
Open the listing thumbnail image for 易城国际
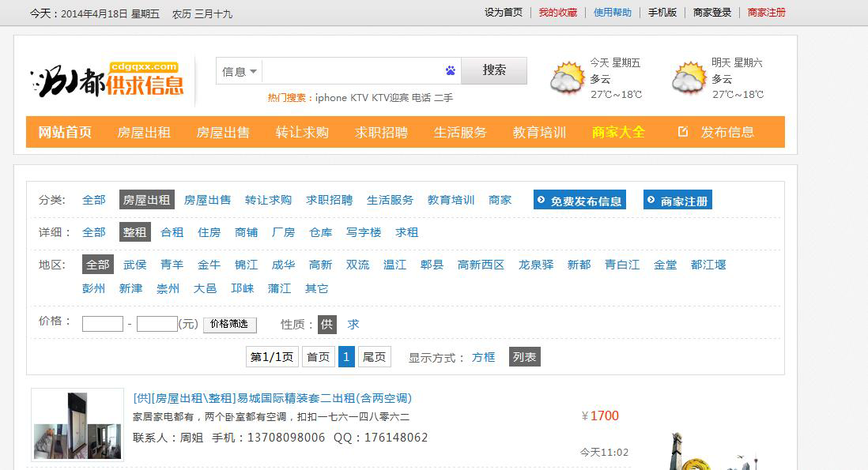point(77,425)
